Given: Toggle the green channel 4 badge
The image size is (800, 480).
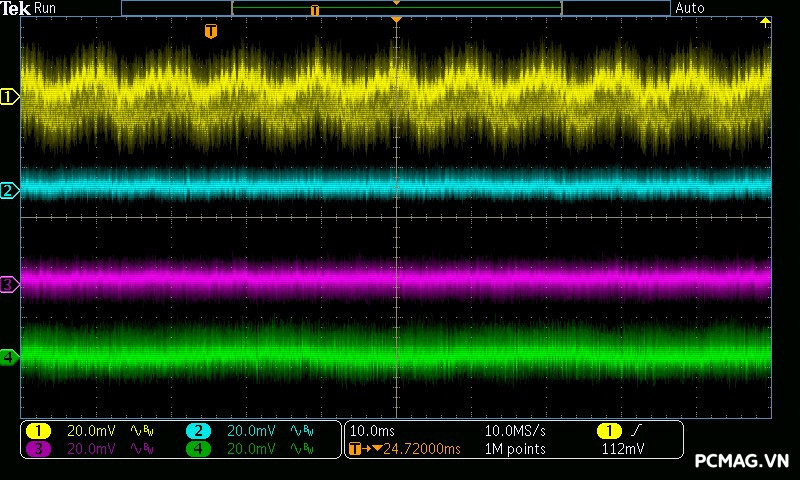Looking at the screenshot, I should (198, 449).
